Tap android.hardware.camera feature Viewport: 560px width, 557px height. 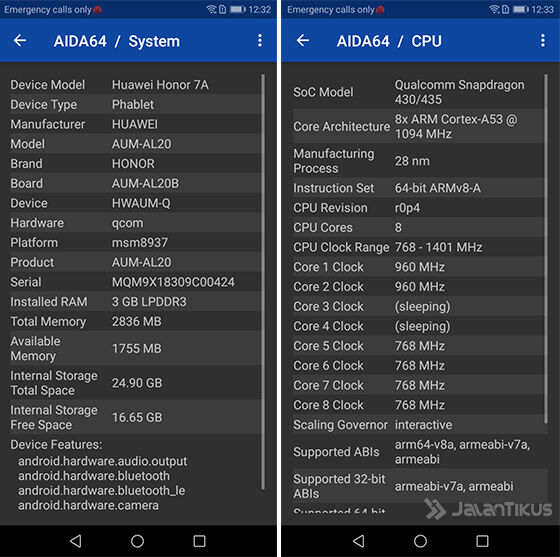(88, 505)
